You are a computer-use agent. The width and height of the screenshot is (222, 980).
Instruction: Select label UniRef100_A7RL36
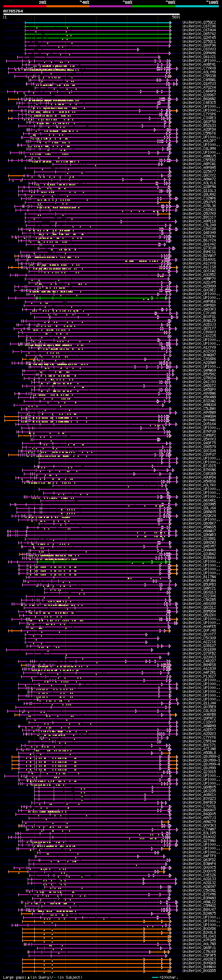pyautogui.click(x=199, y=206)
